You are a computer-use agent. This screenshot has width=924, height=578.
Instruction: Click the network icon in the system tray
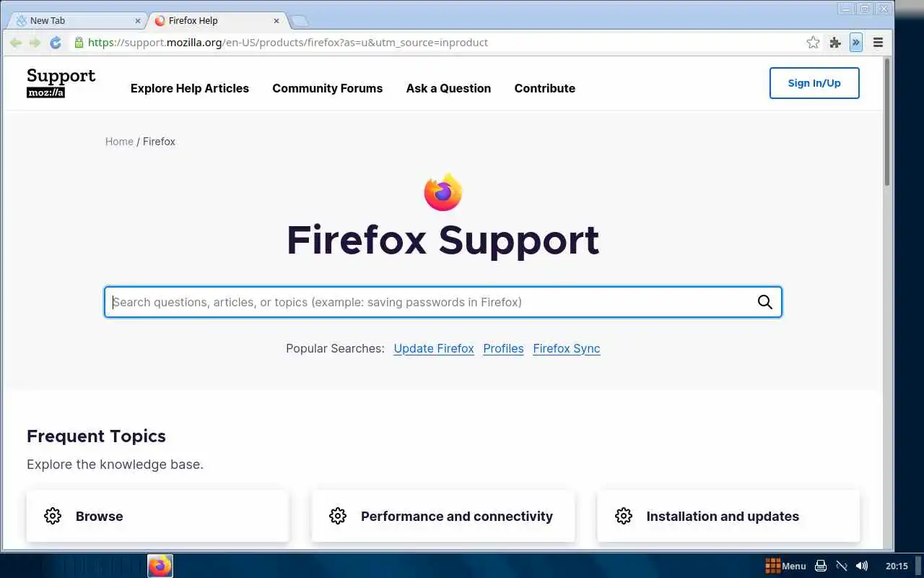[841, 566]
